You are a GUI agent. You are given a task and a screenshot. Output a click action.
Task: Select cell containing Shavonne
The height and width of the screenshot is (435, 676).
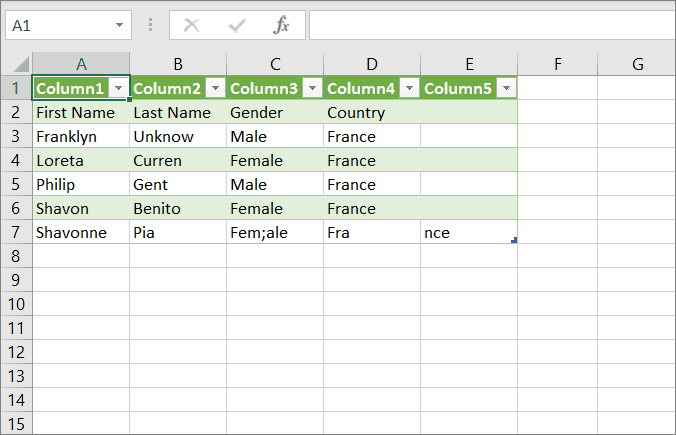click(x=80, y=232)
